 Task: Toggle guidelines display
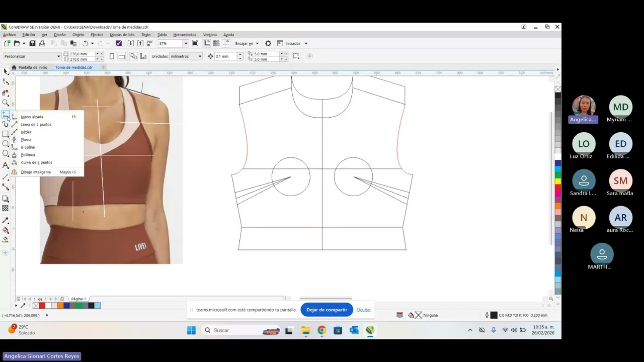[226, 44]
